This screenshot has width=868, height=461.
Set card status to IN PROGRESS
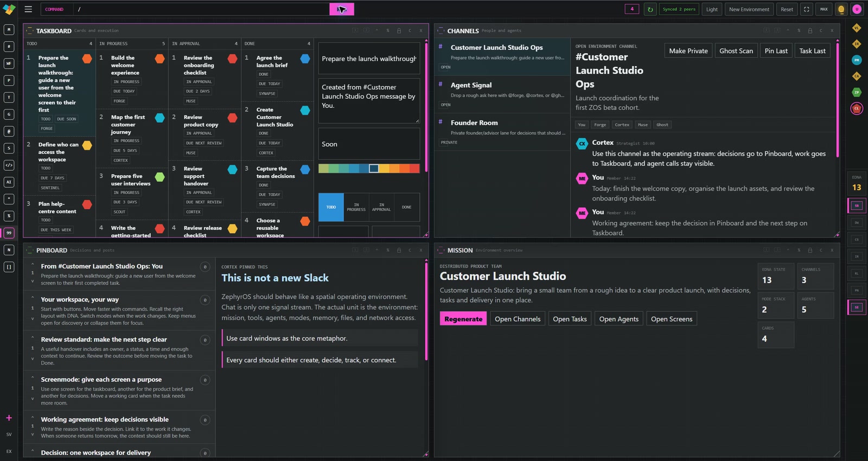coord(356,207)
